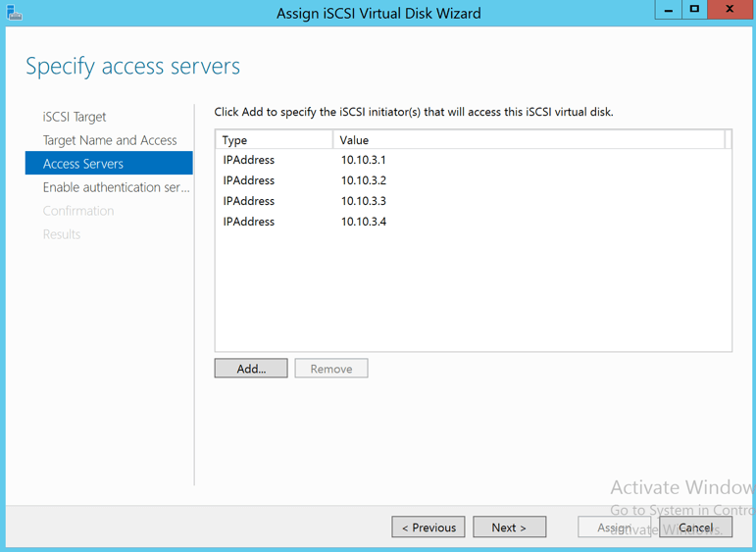
Task: Maximize the wizard window
Action: [694, 10]
